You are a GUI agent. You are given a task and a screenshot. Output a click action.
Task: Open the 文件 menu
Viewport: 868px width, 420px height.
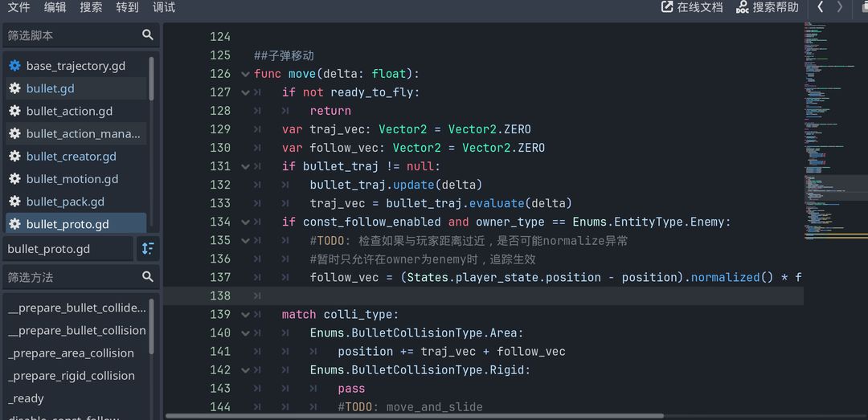(x=18, y=7)
